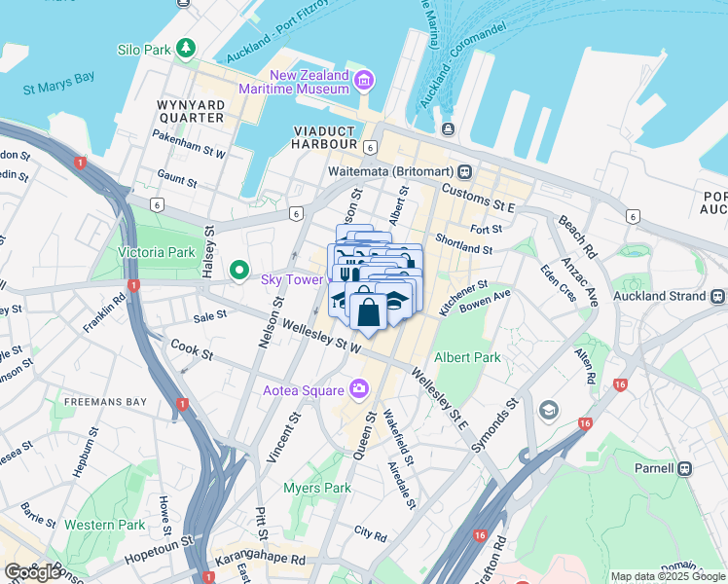This screenshot has height=584, width=728.
Task: Click the Silo Park tree marker
Action: point(186,49)
